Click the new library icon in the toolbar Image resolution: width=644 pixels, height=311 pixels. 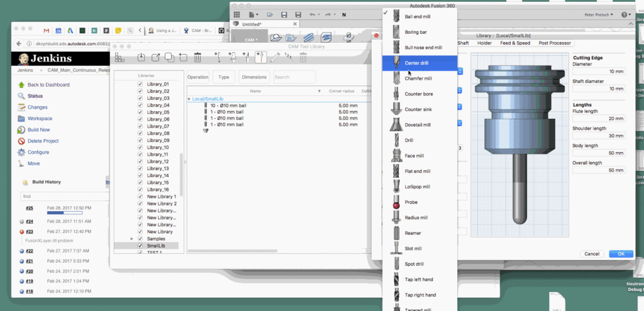click(x=183, y=57)
